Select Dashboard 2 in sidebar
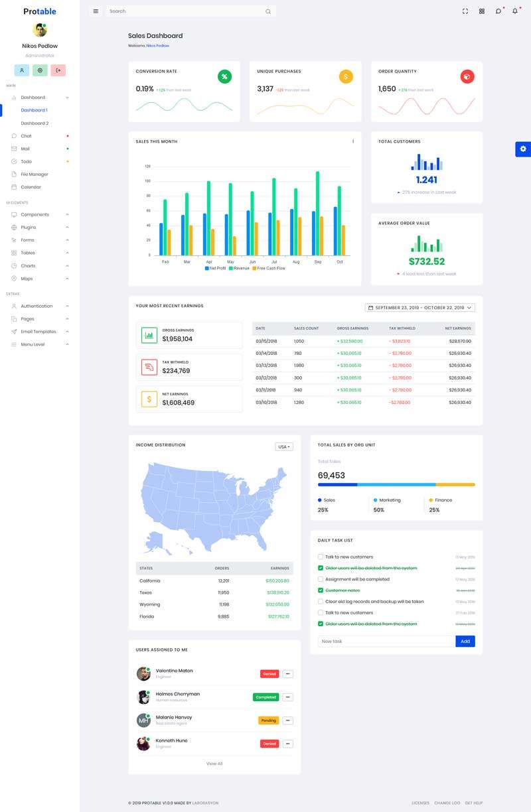531x812 pixels. point(35,123)
